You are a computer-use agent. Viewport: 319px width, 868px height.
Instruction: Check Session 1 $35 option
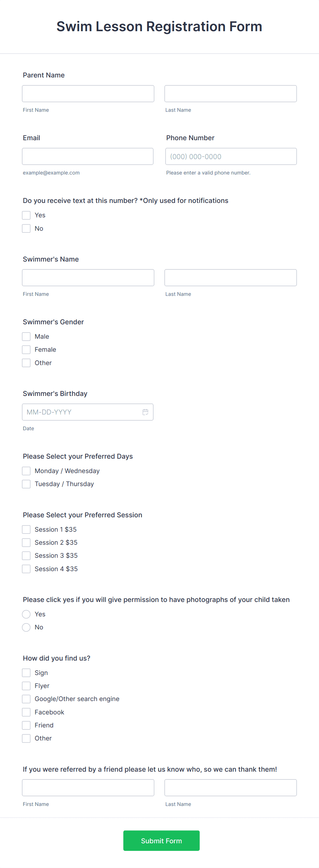point(26,529)
